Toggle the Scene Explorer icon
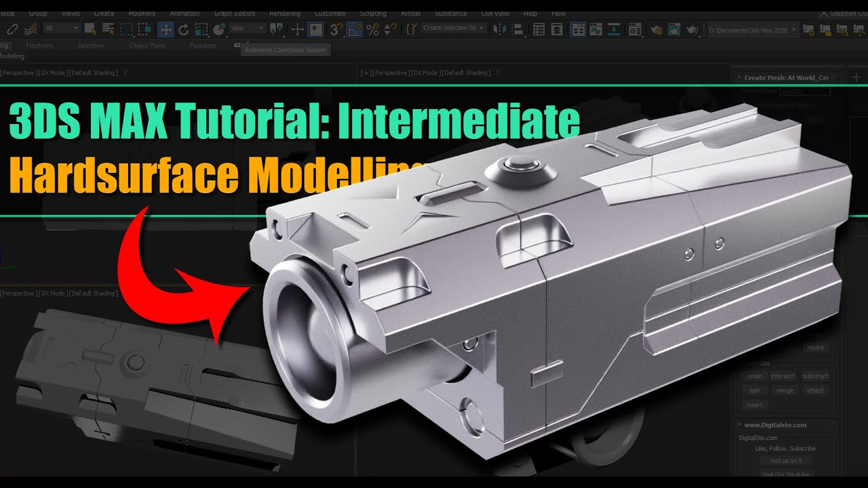Screen dimensions: 868x488 click(539, 29)
